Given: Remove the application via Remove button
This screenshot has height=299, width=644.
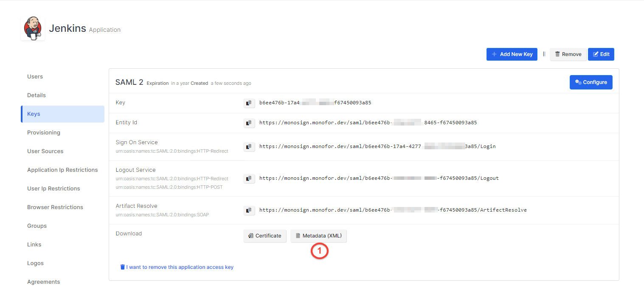Looking at the screenshot, I should point(568,54).
